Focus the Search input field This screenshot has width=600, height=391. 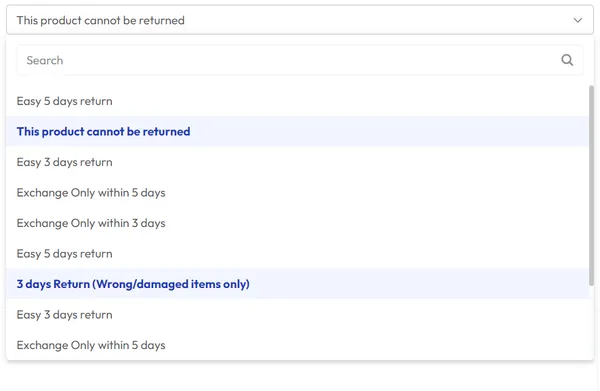pos(300,60)
